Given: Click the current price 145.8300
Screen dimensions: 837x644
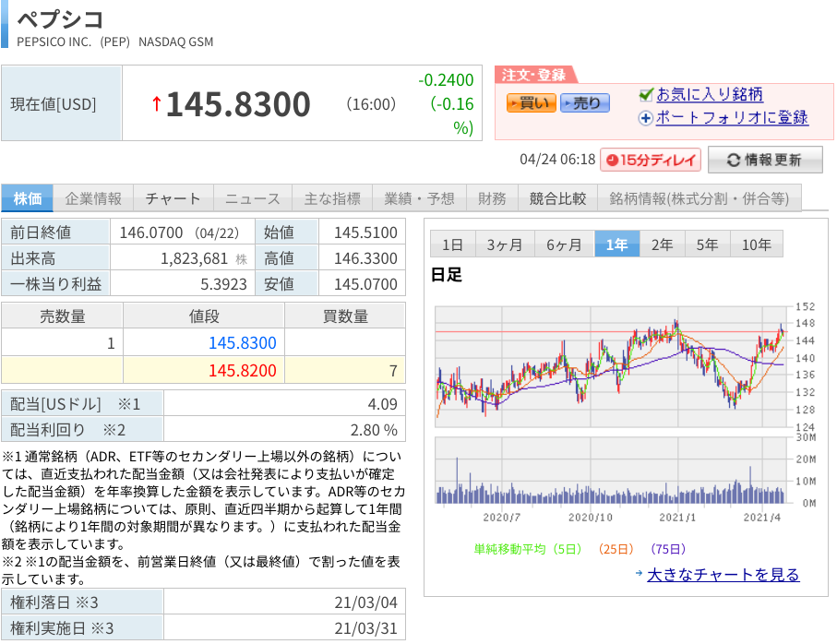Looking at the screenshot, I should pos(238,103).
